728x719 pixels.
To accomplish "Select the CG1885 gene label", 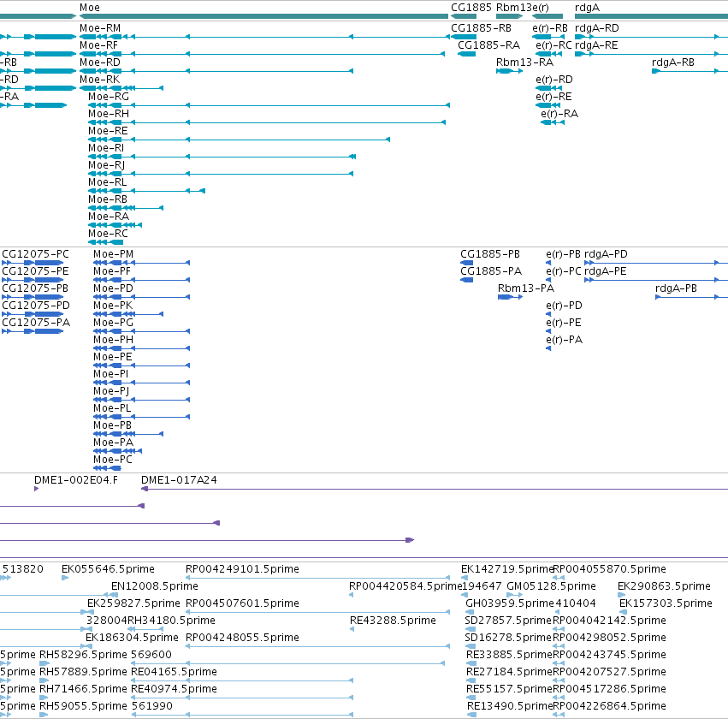I will point(471,8).
